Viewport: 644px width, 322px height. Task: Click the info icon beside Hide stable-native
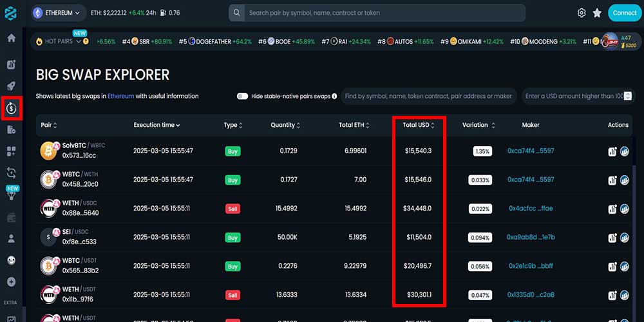[334, 96]
